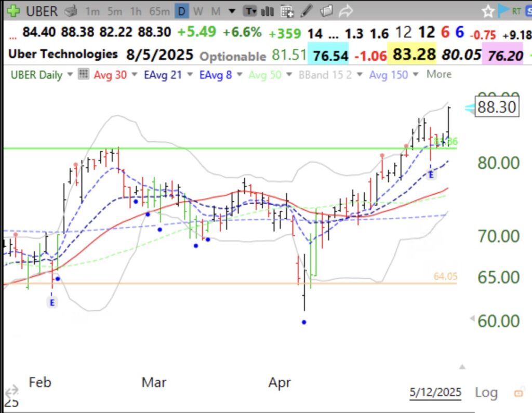
Task: Click the share chart arrow icon
Action: point(345,11)
